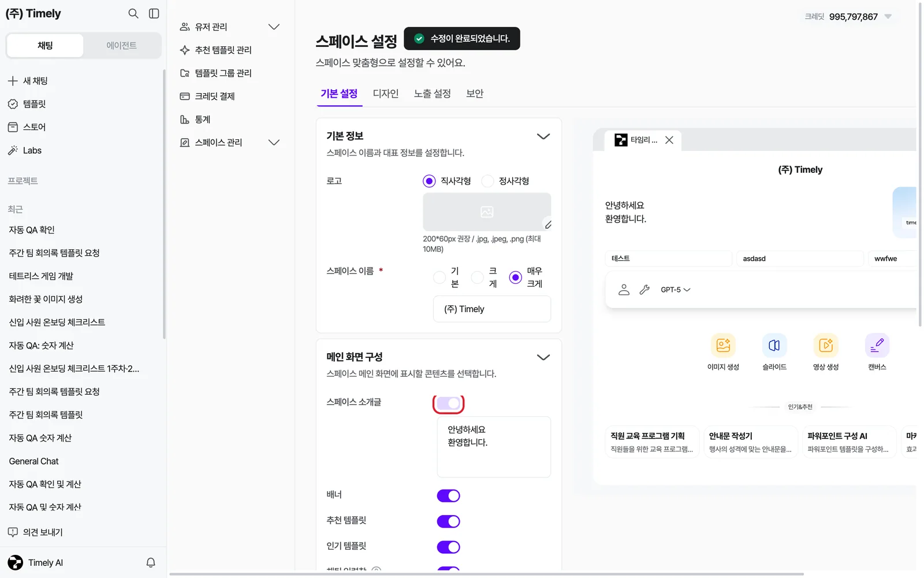Toggle the 인기 템플릿 switch
Screen dimensions: 924x578
(449, 547)
